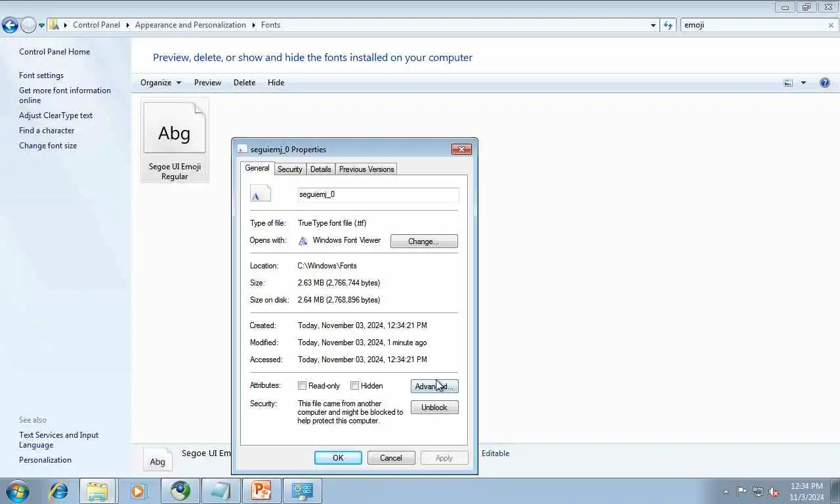Confirm properties with OK
The width and height of the screenshot is (840, 504).
pos(338,458)
